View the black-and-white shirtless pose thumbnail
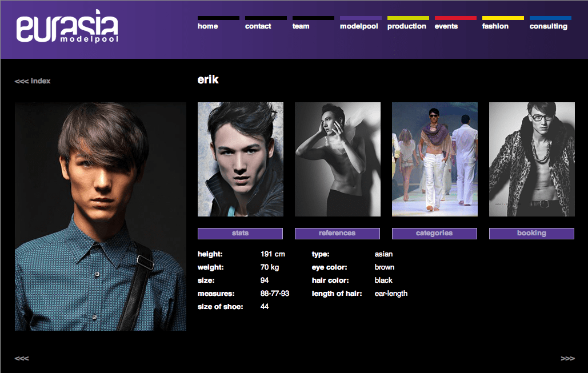Screen dimensions: 588x373 338,159
